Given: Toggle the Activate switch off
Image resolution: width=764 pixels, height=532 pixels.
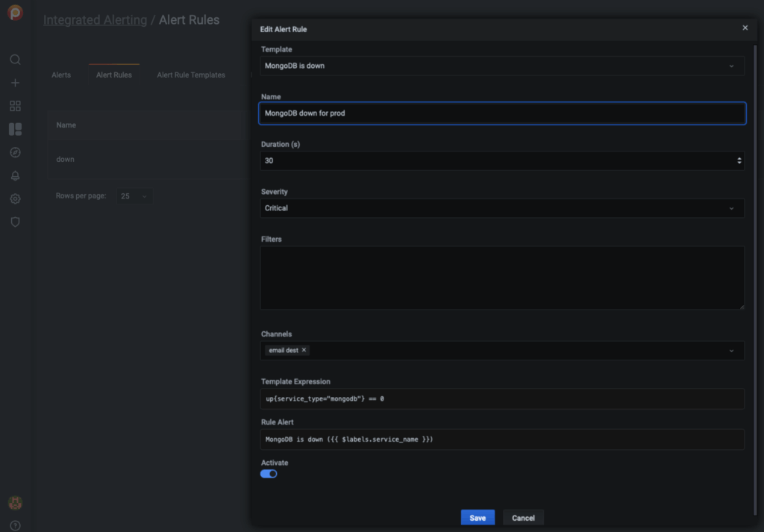Looking at the screenshot, I should 269,474.
